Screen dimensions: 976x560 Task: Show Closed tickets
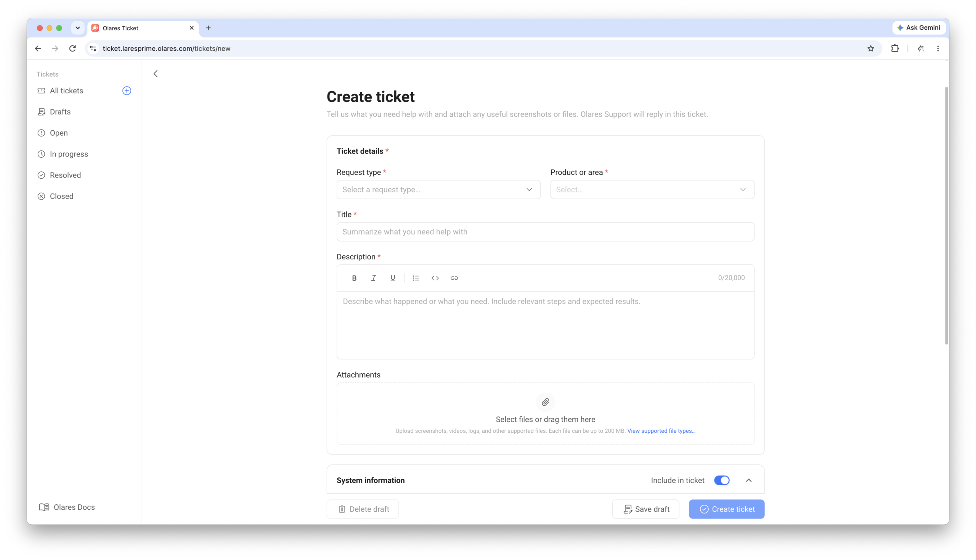(x=61, y=197)
